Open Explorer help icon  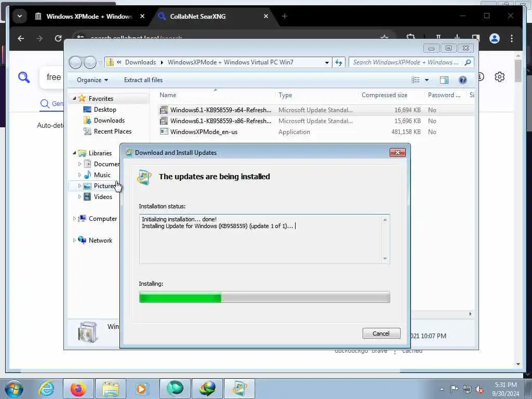pyautogui.click(x=462, y=80)
